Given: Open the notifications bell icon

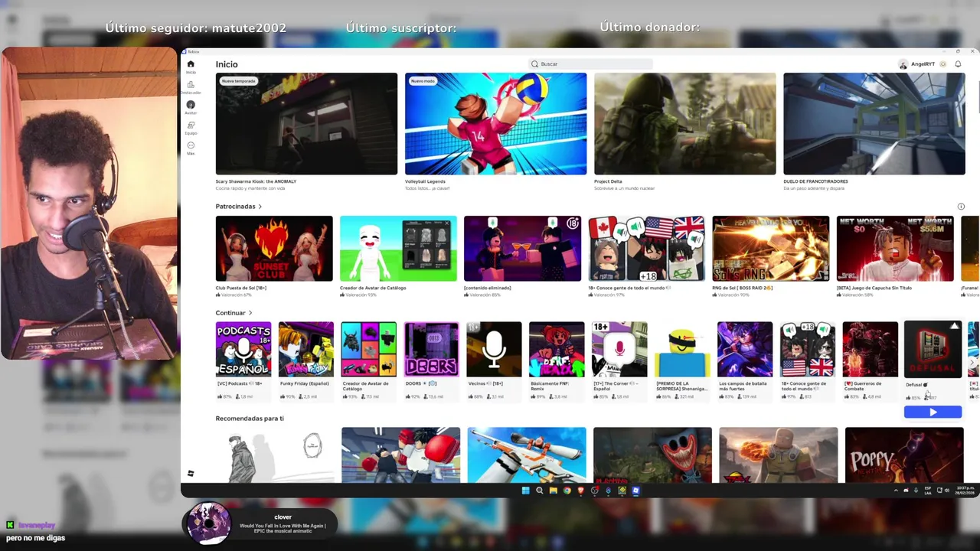Looking at the screenshot, I should pyautogui.click(x=958, y=64).
